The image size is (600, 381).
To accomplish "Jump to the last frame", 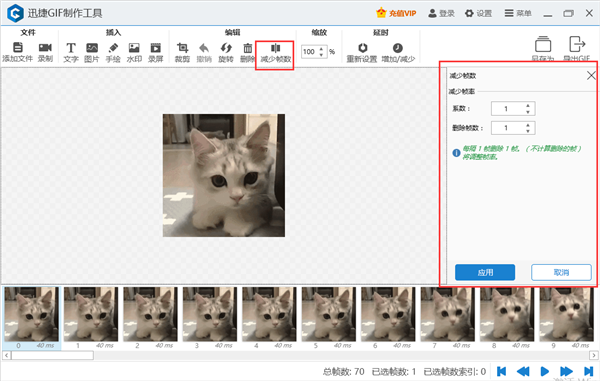I will [x=588, y=371].
